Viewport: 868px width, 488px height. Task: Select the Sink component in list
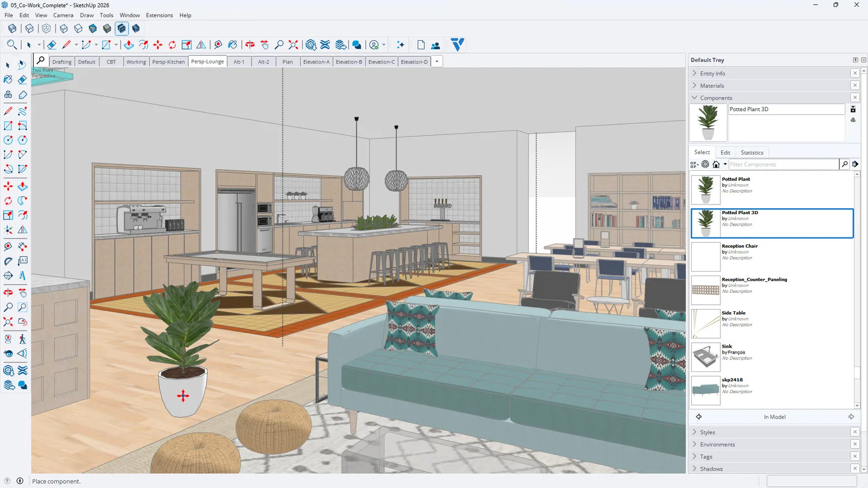coord(772,357)
